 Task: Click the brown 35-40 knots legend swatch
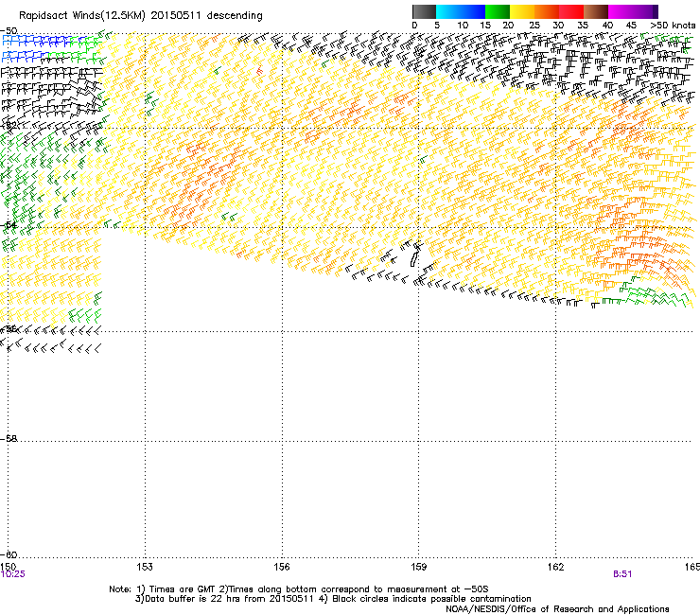(596, 11)
